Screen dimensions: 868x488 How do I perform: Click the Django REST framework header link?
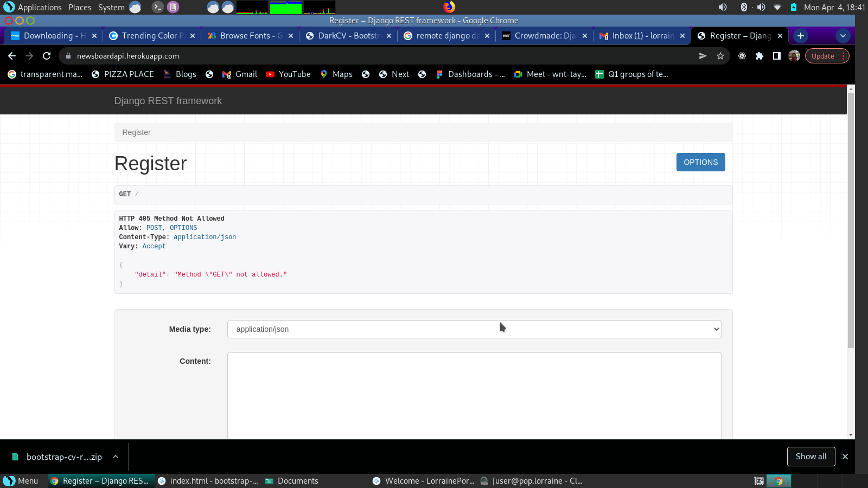pos(168,101)
